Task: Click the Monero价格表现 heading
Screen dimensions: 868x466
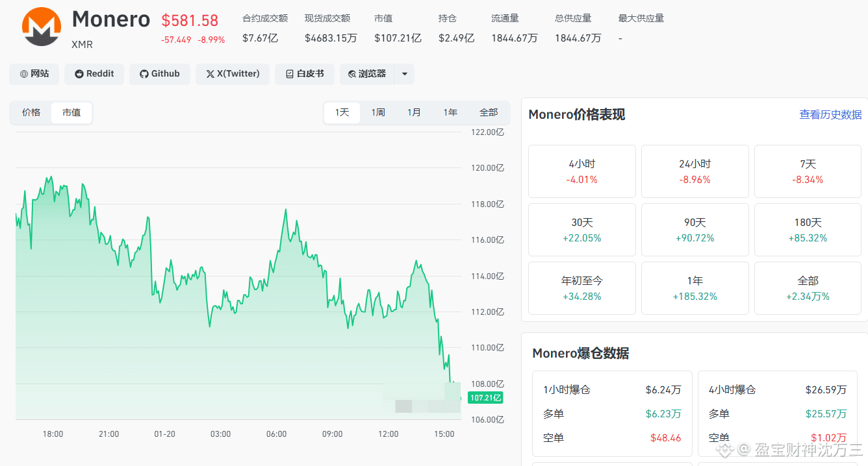Action: 577,115
